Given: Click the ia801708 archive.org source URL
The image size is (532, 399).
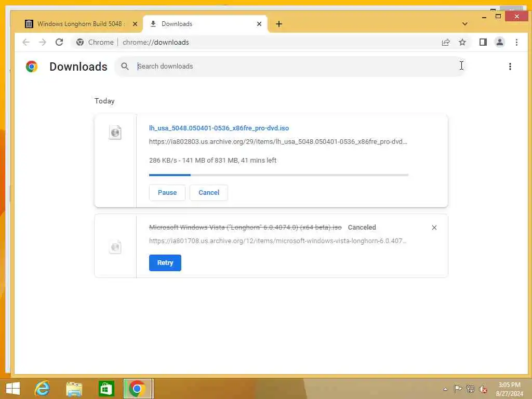Looking at the screenshot, I should click(277, 241).
